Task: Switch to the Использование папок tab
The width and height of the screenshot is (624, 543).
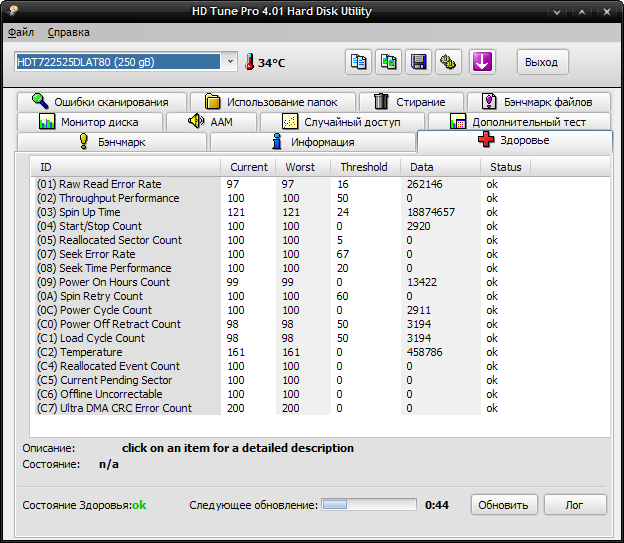Action: point(278,101)
